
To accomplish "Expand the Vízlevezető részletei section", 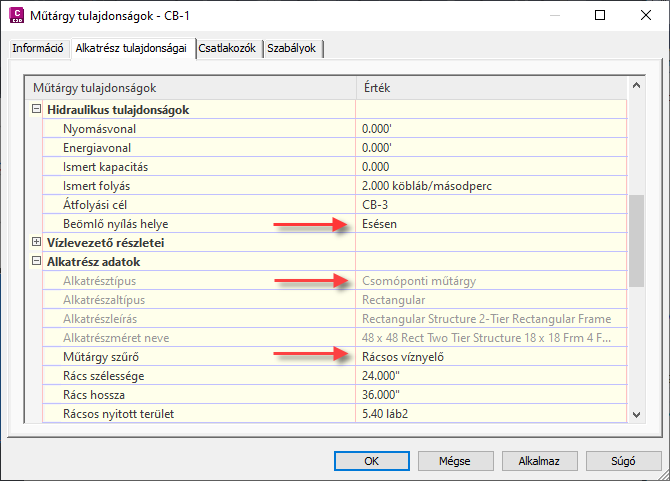I will tap(37, 243).
